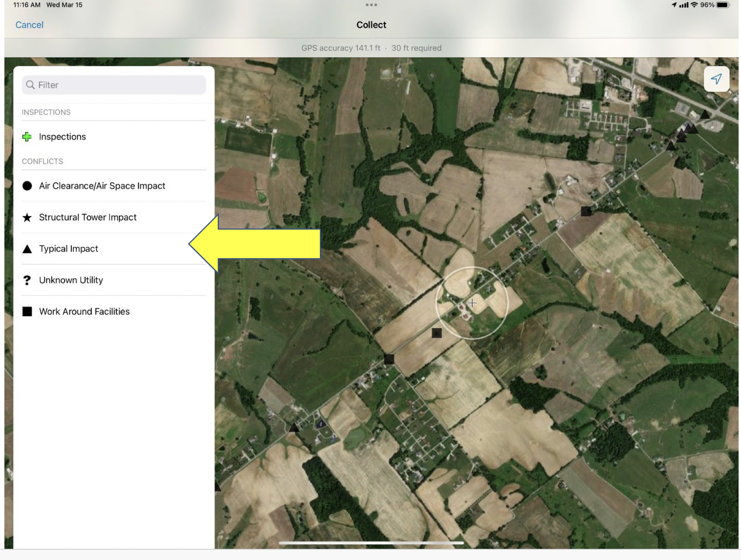Tap the square symbol beside Work Around Facilities
The height and width of the screenshot is (560, 741).
point(27,312)
